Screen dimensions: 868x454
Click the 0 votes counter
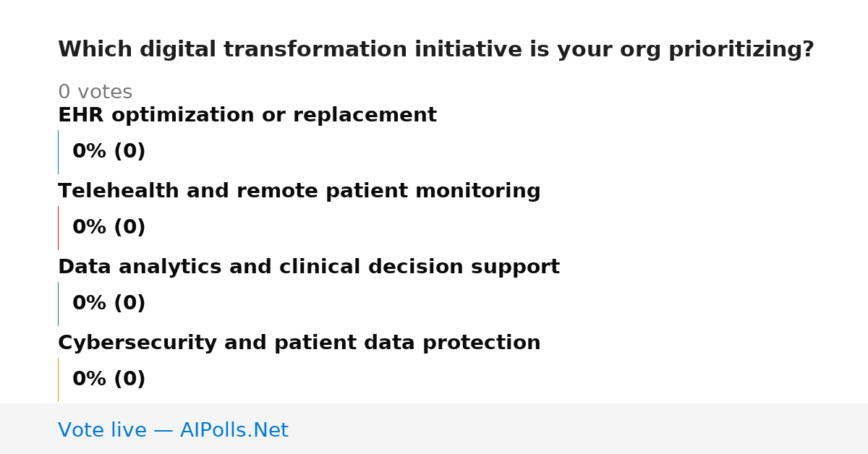95,93
